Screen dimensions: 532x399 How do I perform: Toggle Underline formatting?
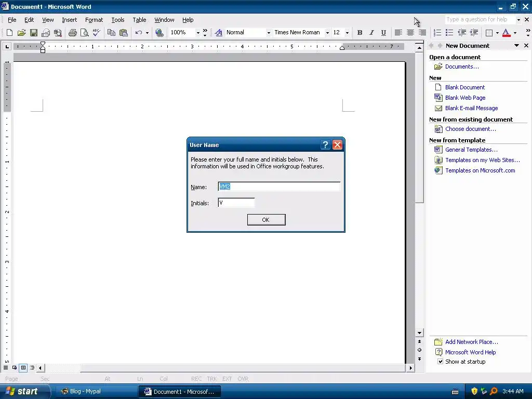pos(383,33)
